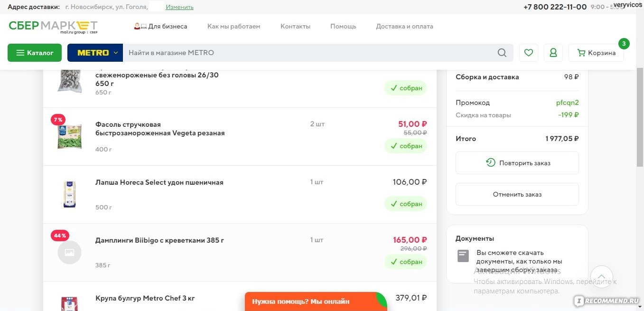Open 'Крупа булгур Metro Chef 3 кг' product

click(x=145, y=298)
